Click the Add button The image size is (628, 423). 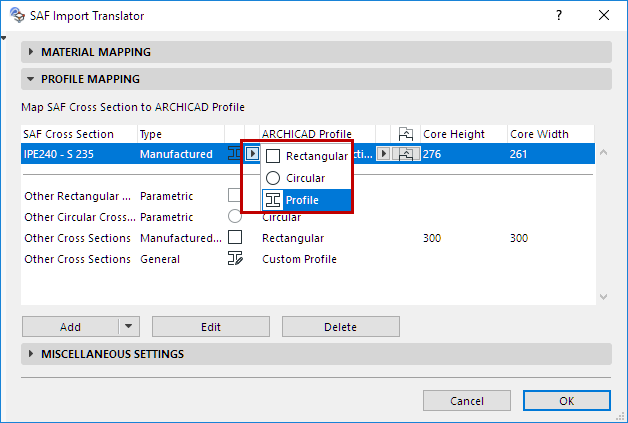click(x=70, y=327)
